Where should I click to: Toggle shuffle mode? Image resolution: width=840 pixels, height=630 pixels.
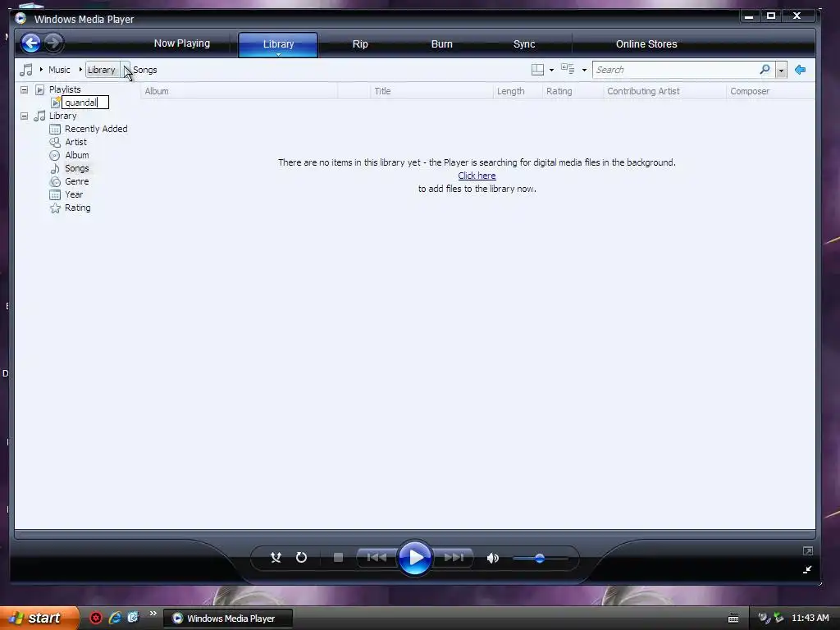click(x=276, y=558)
